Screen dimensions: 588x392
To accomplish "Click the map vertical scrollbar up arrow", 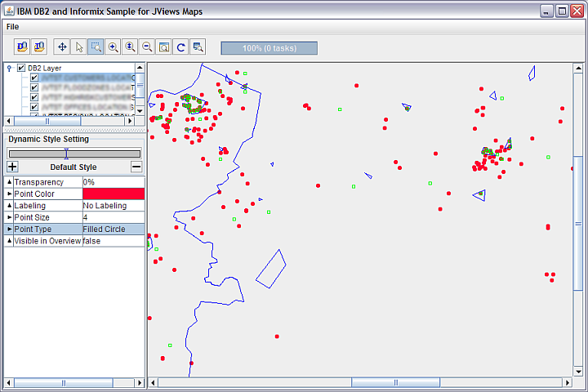I will [578, 69].
